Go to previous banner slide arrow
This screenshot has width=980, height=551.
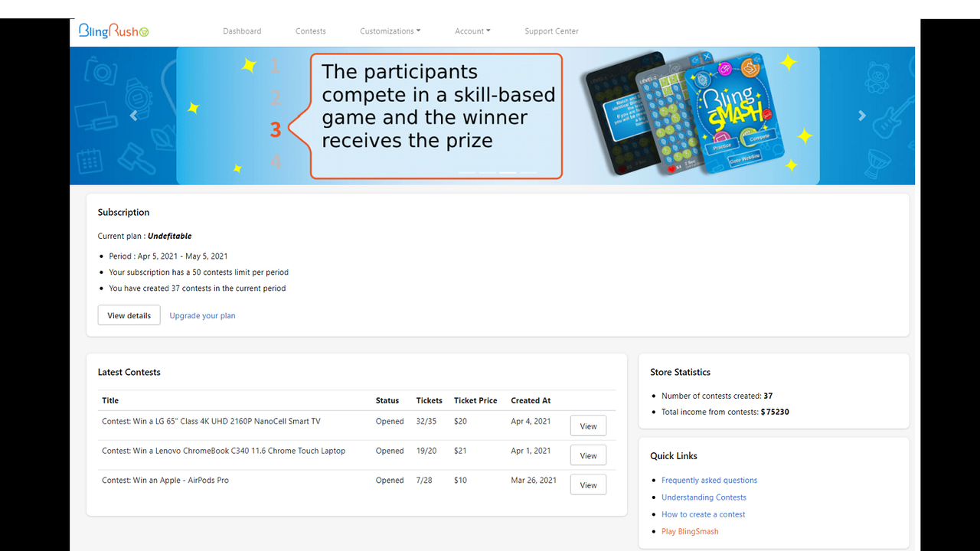[134, 116]
